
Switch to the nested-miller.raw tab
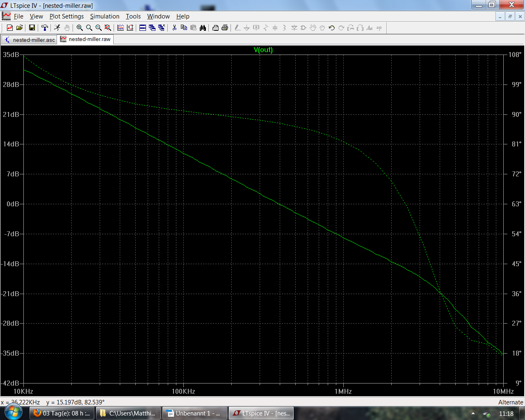pyautogui.click(x=85, y=39)
